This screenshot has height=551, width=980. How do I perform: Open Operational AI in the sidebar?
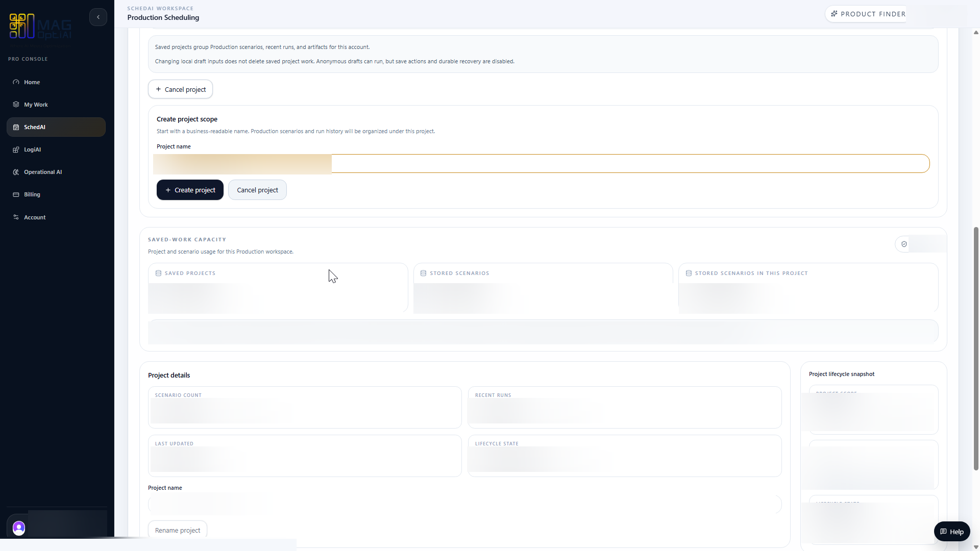tap(56, 172)
